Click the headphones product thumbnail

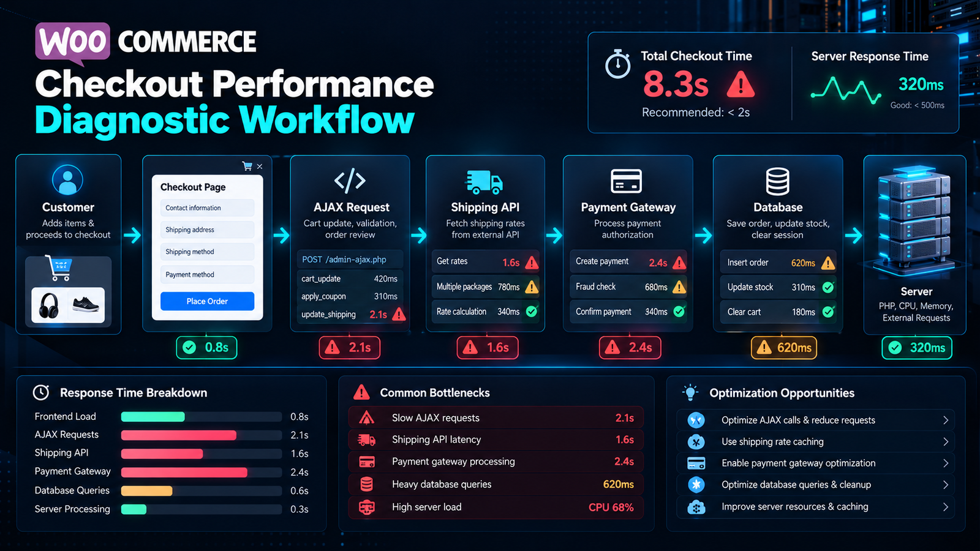pyautogui.click(x=49, y=305)
